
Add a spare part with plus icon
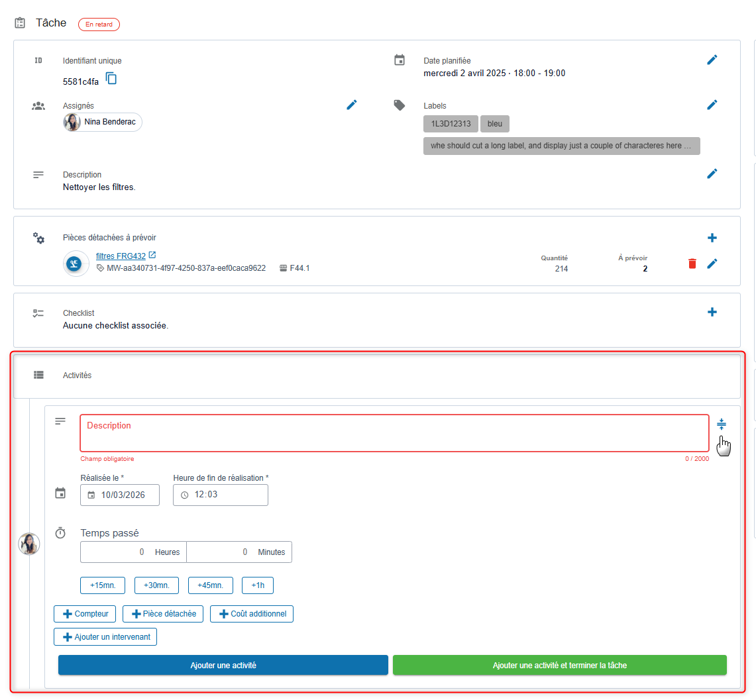[712, 238]
